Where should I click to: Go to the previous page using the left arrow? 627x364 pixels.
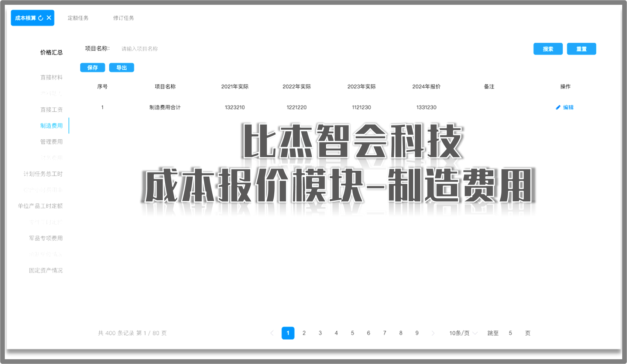(x=272, y=333)
